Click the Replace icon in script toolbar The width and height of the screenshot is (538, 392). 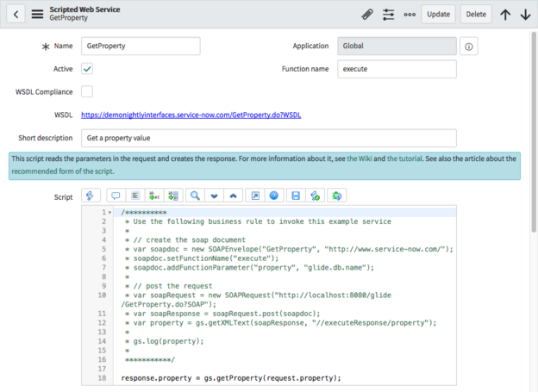(x=154, y=196)
